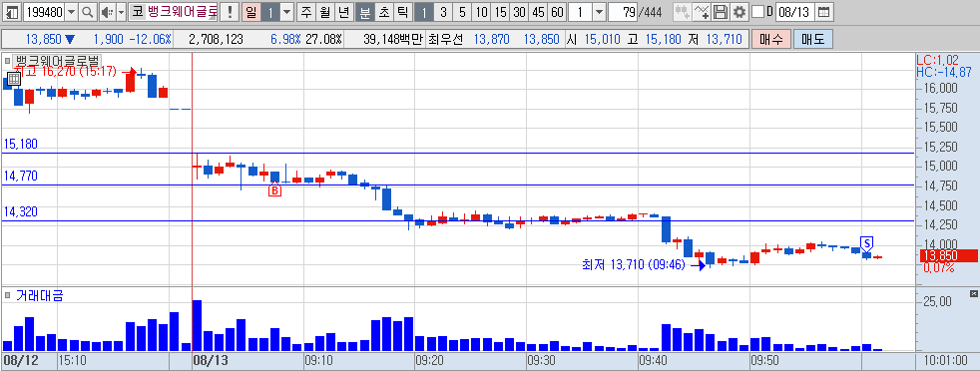Expand the stock code 199480 dropdown

point(71,12)
